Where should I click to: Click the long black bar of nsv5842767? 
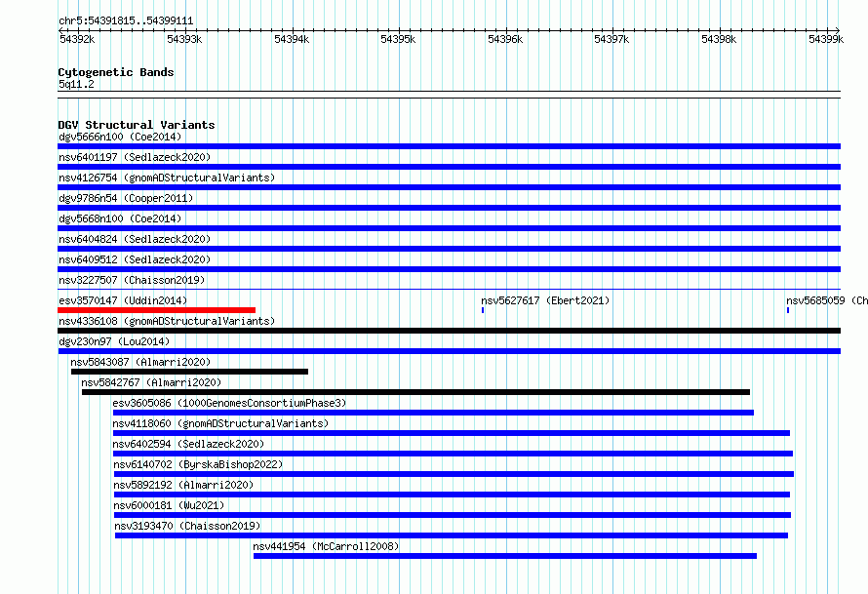click(415, 392)
